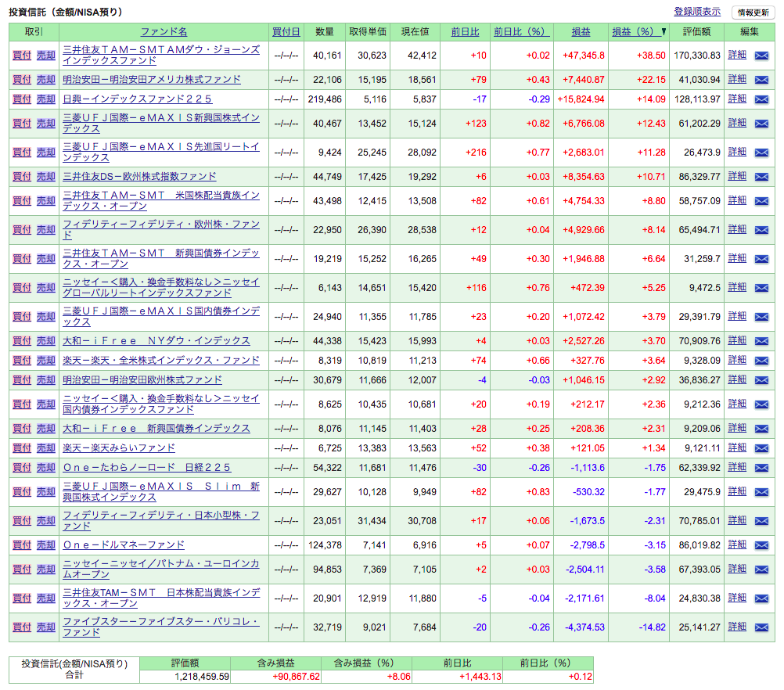
Task: Click mail icon for 楽天・全米株式インデックス・ファンド row
Action: click(x=761, y=361)
